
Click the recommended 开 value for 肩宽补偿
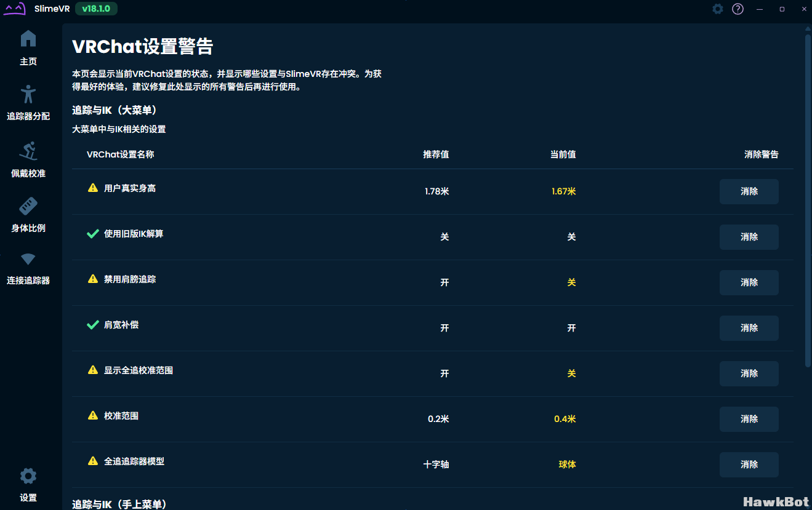(445, 328)
